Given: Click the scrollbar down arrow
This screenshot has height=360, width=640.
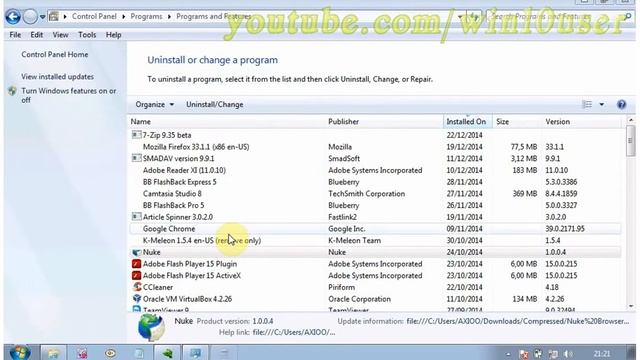Looking at the screenshot, I should pyautogui.click(x=631, y=306).
